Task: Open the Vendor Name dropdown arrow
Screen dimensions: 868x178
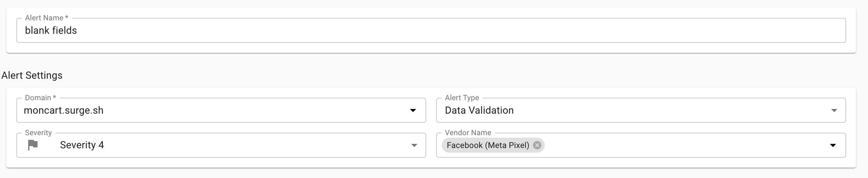Action: [833, 145]
